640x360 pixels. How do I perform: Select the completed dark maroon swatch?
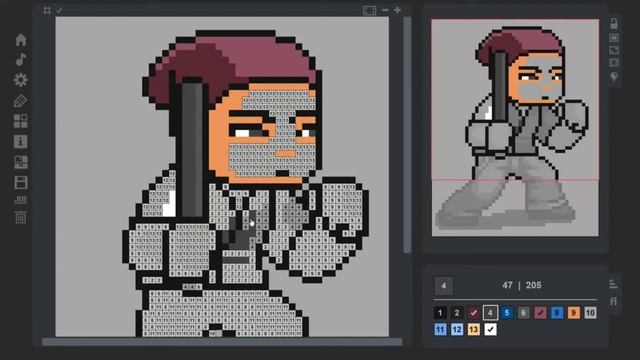coord(473,313)
